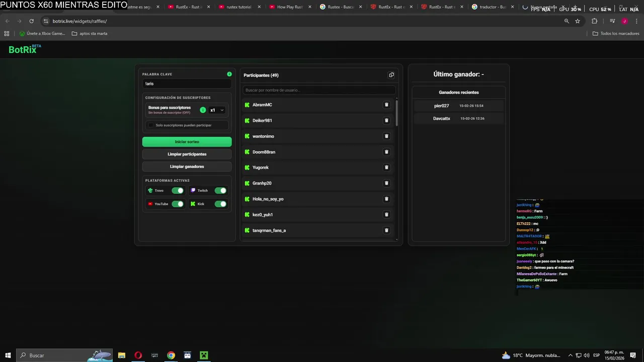Open Chrome's three-dot menu

636,21
